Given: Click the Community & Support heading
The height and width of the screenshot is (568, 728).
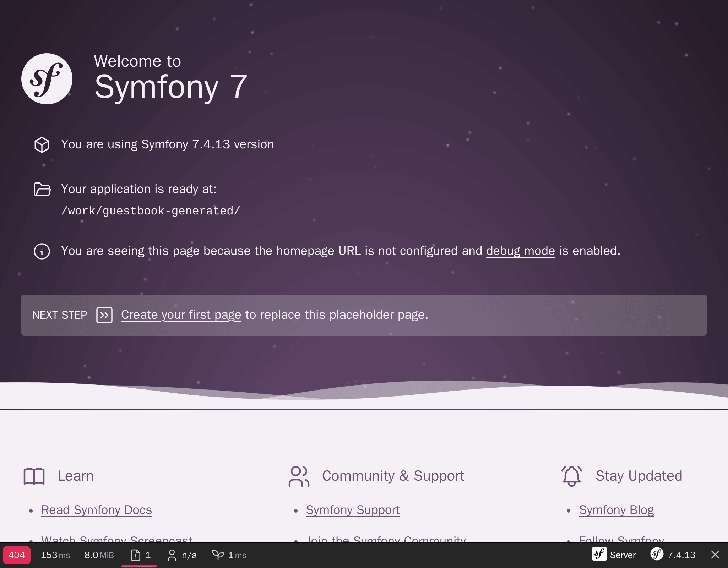Looking at the screenshot, I should click(393, 476).
